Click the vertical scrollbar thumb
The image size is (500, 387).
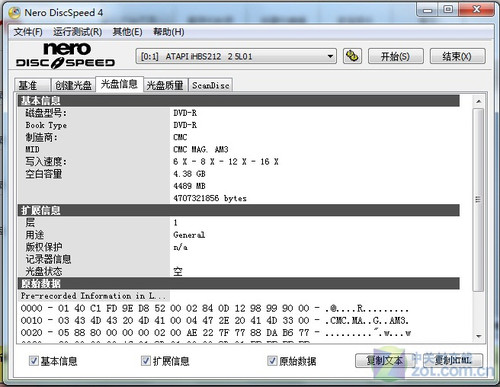coord(479,199)
